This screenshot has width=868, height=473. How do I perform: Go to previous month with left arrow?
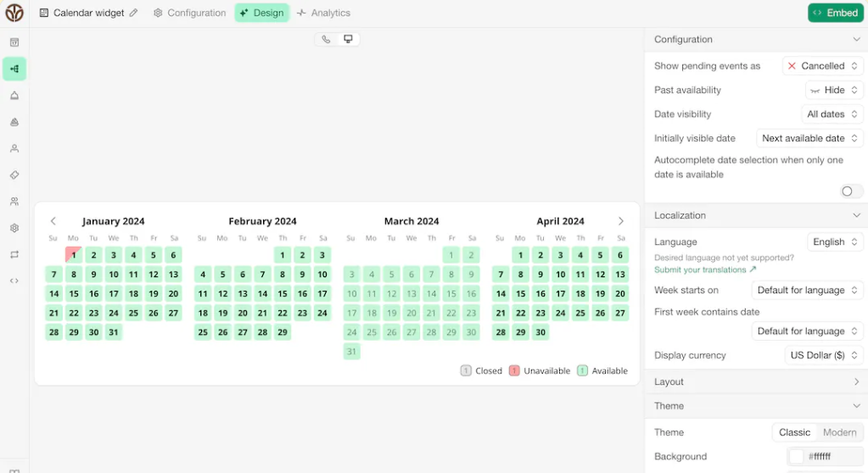coord(53,221)
